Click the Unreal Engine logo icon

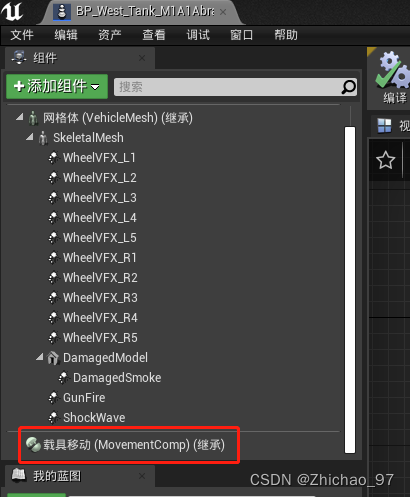(x=12, y=11)
